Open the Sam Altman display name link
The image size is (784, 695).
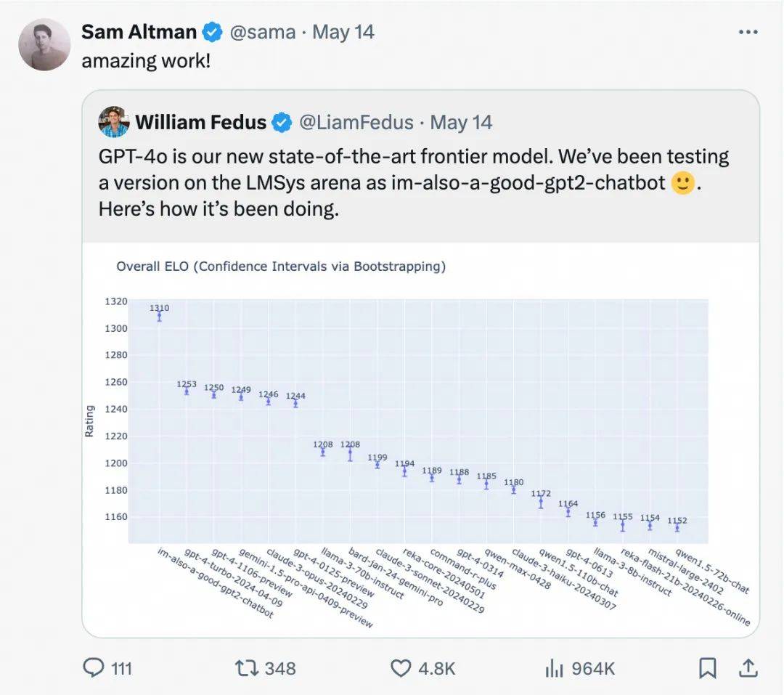click(x=139, y=32)
